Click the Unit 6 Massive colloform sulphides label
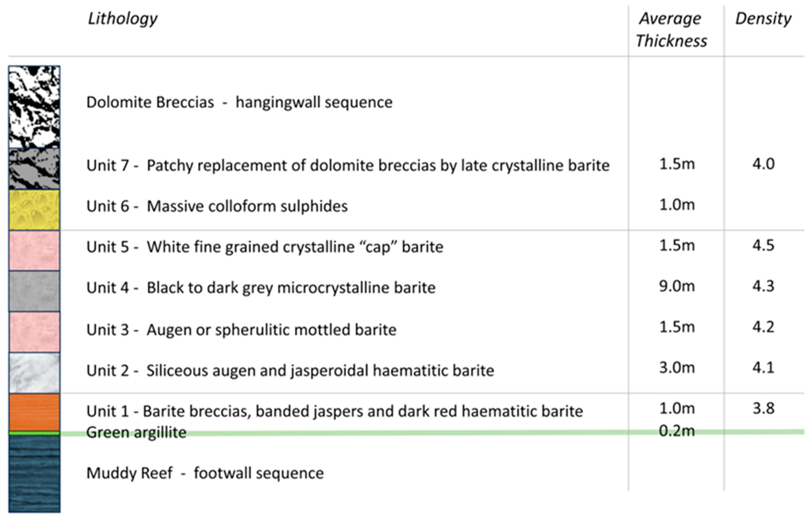 click(217, 206)
